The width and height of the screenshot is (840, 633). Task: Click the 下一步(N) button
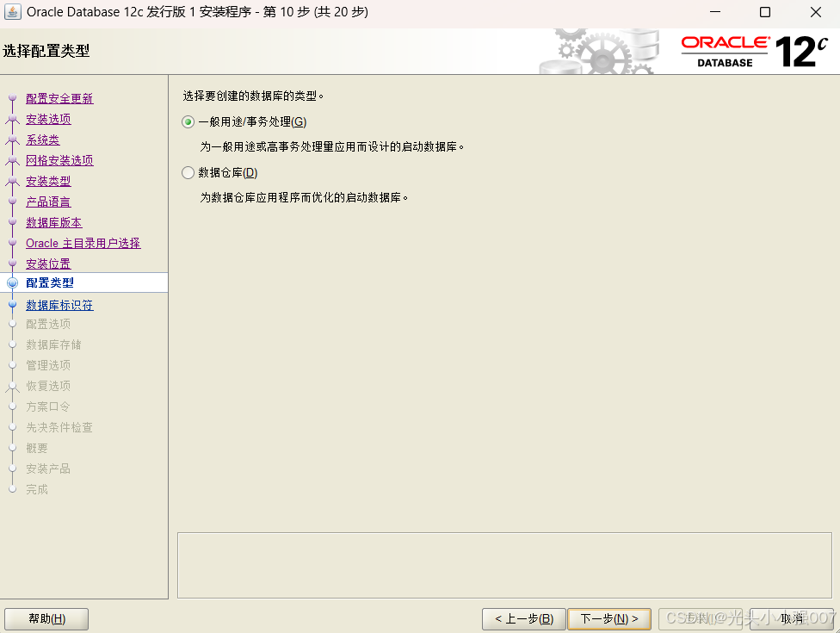(608, 618)
